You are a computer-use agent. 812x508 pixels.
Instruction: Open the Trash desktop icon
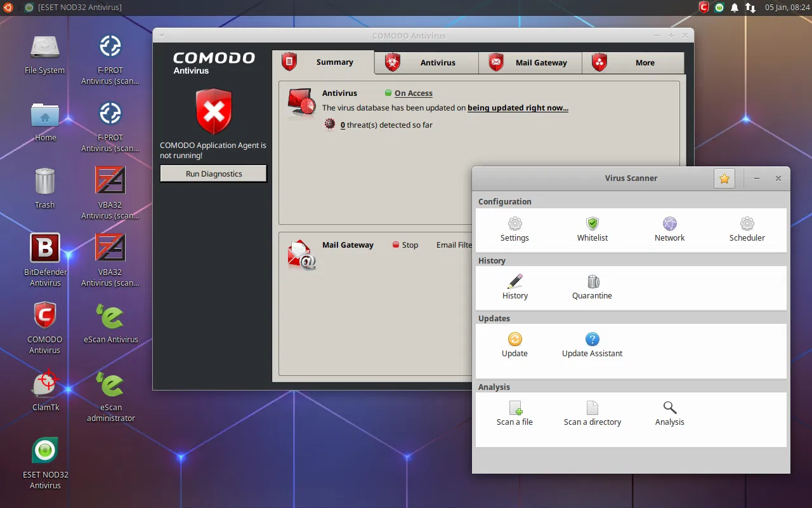tap(44, 189)
